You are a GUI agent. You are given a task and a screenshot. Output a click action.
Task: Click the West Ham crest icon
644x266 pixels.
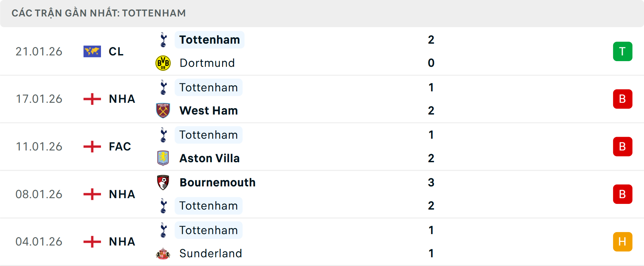point(163,110)
